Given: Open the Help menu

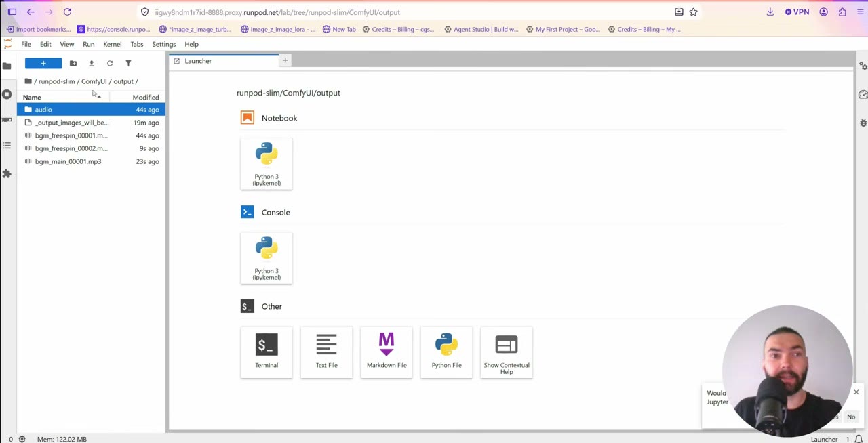Looking at the screenshot, I should pyautogui.click(x=191, y=44).
